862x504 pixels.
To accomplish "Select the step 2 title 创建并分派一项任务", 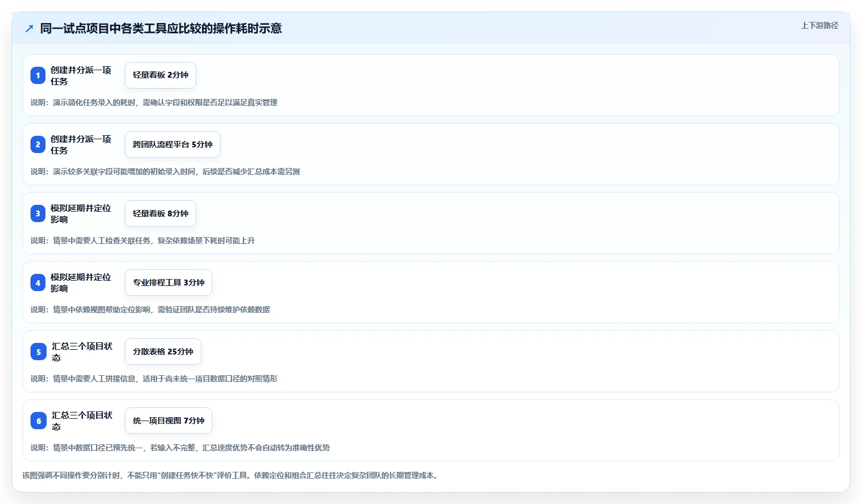I will coord(81,144).
